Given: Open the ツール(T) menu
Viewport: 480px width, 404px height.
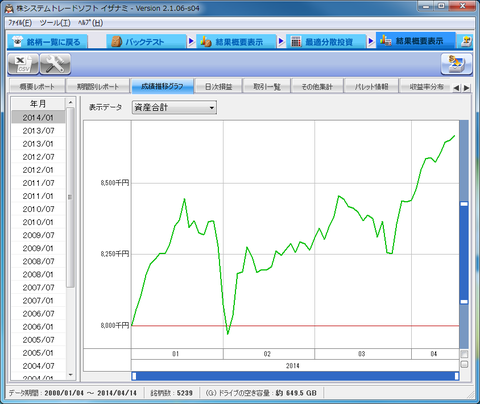Looking at the screenshot, I should [55, 23].
